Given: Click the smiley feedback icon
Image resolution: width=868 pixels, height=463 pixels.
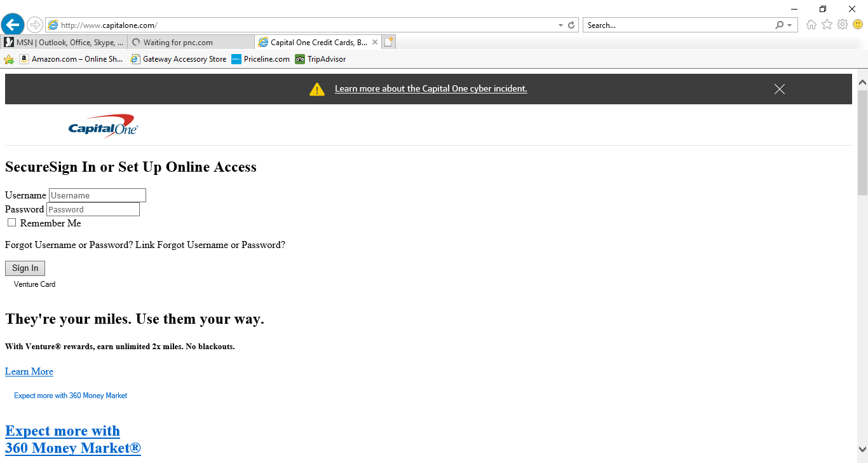Looking at the screenshot, I should [x=858, y=25].
